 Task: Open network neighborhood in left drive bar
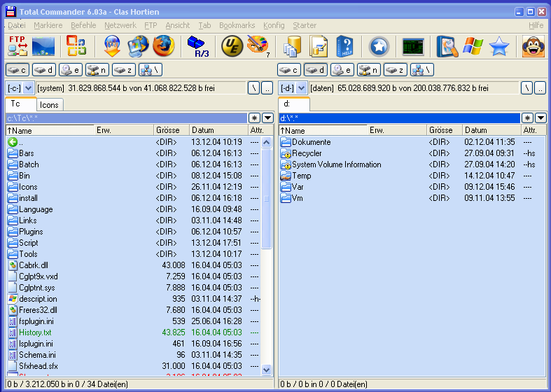151,70
